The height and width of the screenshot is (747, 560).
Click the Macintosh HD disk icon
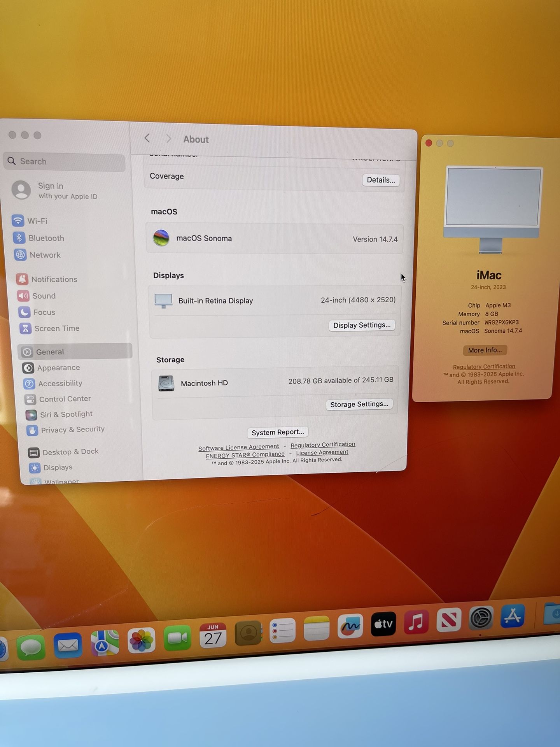(166, 383)
